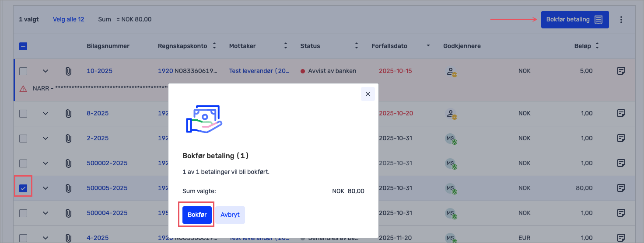Click the approver icon on row 10-2025
This screenshot has width=644, height=243.
pos(451,72)
